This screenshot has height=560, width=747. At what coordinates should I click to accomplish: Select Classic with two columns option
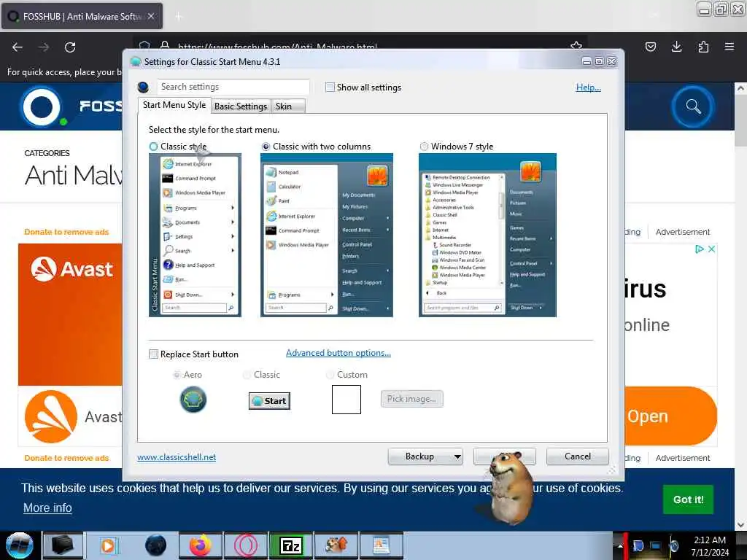point(266,147)
